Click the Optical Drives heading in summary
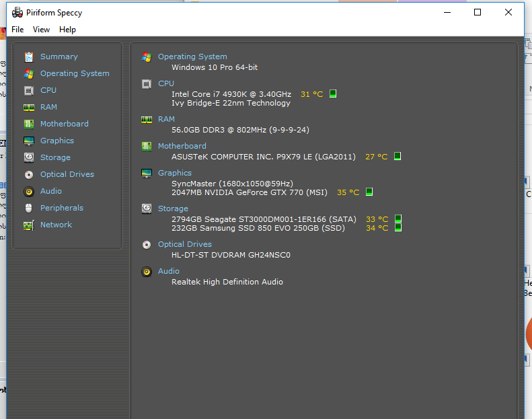The image size is (532, 419). [184, 244]
